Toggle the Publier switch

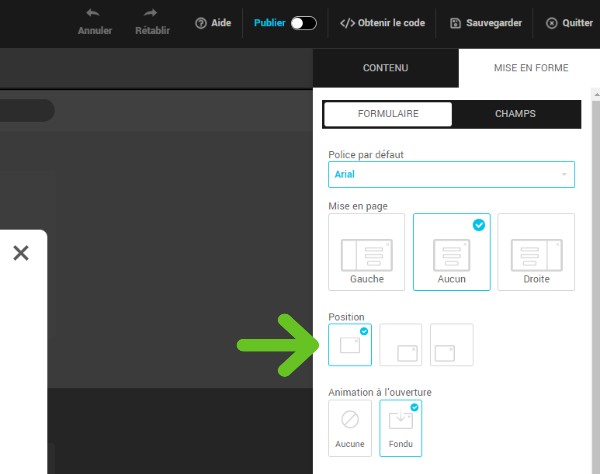click(x=303, y=23)
